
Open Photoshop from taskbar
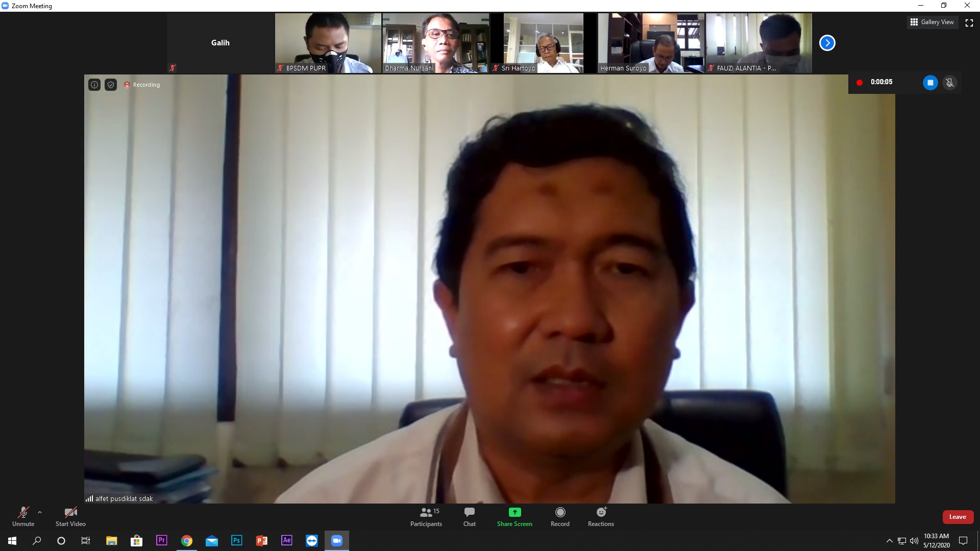tap(236, 540)
